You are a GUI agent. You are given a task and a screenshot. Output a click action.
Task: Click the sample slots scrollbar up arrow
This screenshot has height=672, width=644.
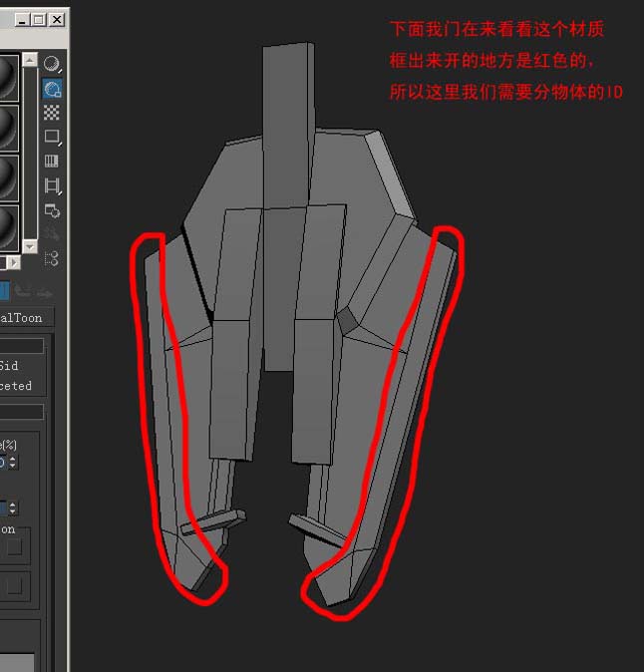[30, 60]
